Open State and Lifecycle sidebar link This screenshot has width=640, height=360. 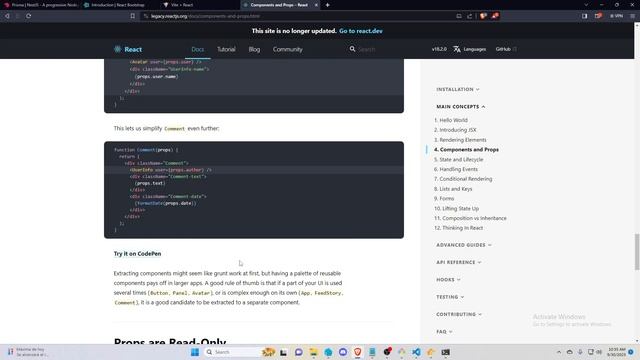pos(458,159)
